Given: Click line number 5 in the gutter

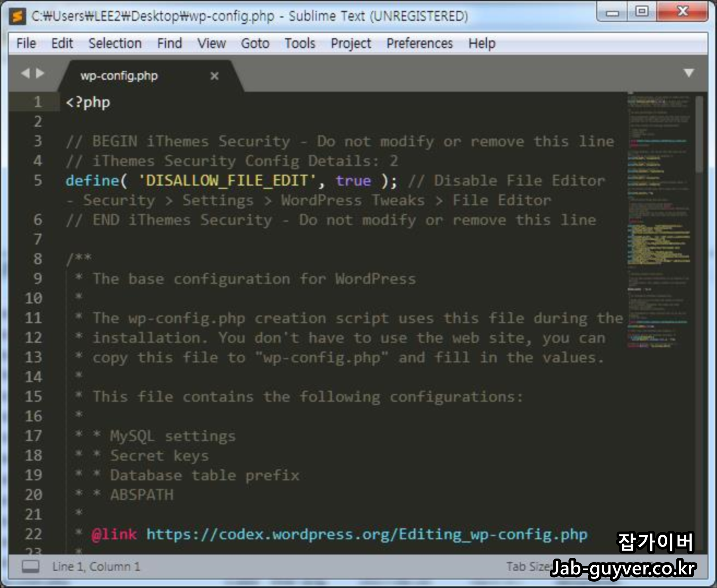Looking at the screenshot, I should pos(37,181).
